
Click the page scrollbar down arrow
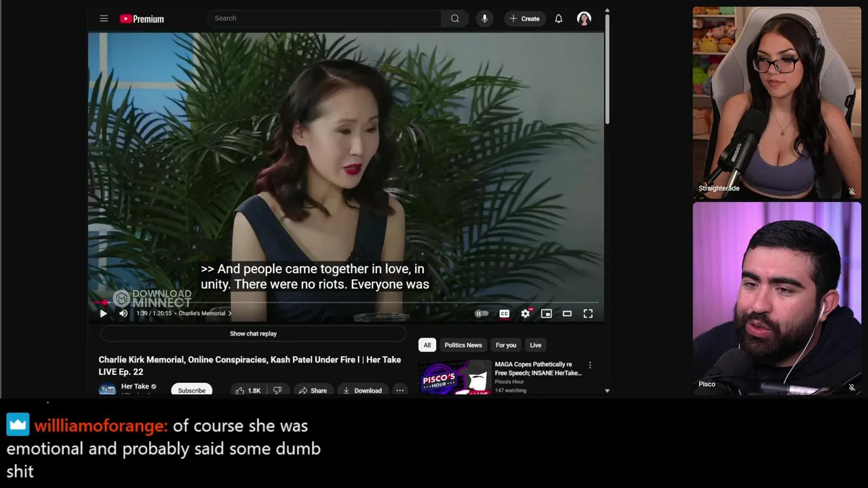coord(607,390)
